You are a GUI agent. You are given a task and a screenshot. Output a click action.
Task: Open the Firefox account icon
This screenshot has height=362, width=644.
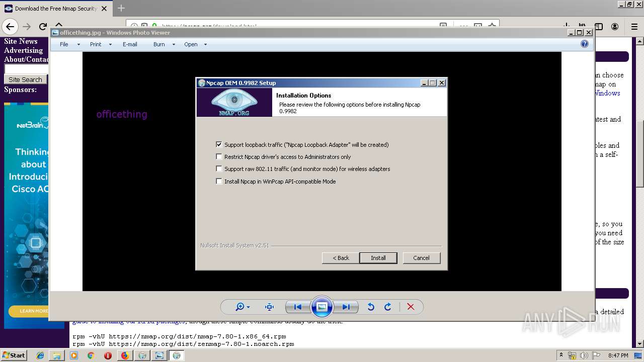pos(615,27)
